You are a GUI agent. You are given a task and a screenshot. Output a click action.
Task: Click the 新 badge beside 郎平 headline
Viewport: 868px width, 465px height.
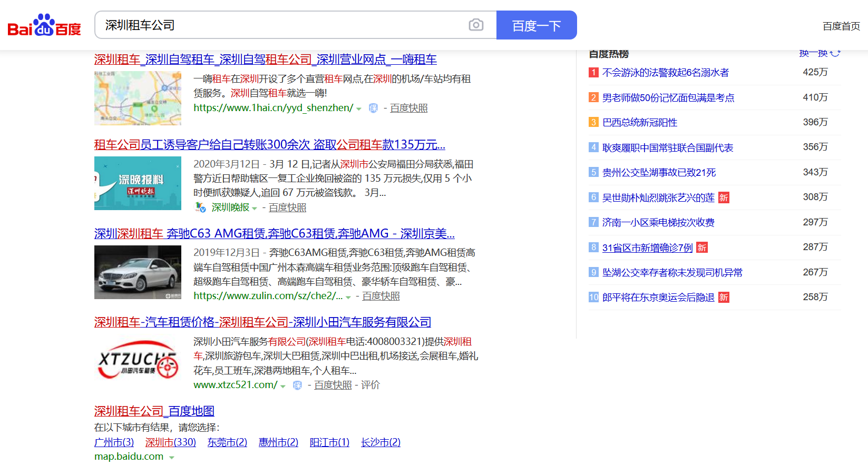point(724,298)
